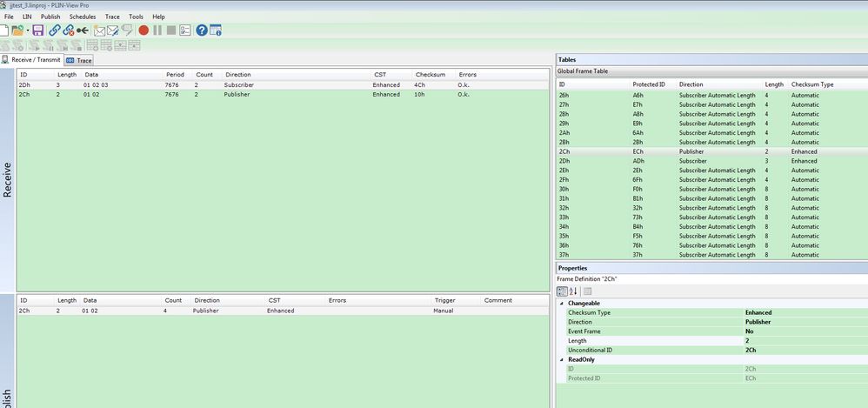Edit the Length property value field
Screen dimensions: 868x408
[x=805, y=341]
